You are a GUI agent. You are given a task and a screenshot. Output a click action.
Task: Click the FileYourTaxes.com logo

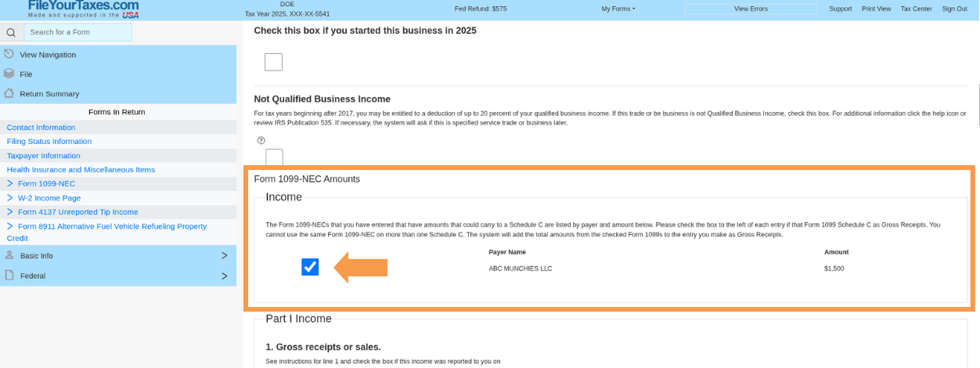coord(83,9)
